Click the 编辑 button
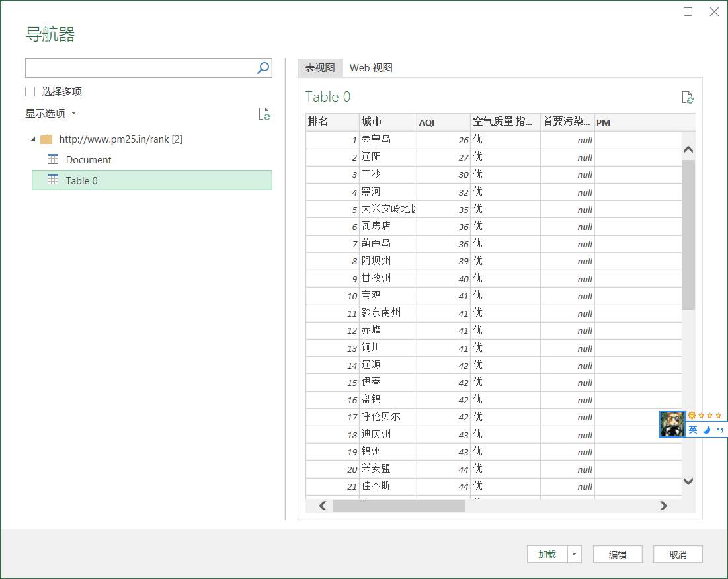 pyautogui.click(x=618, y=554)
